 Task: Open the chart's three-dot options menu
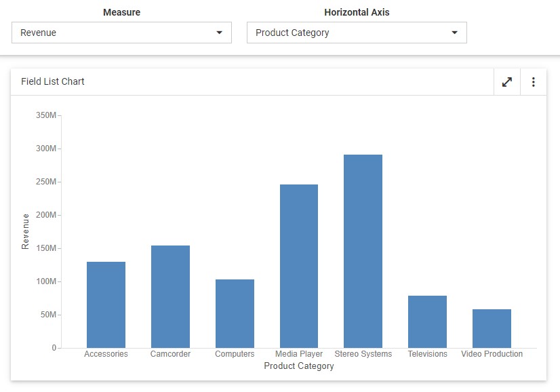pos(534,82)
